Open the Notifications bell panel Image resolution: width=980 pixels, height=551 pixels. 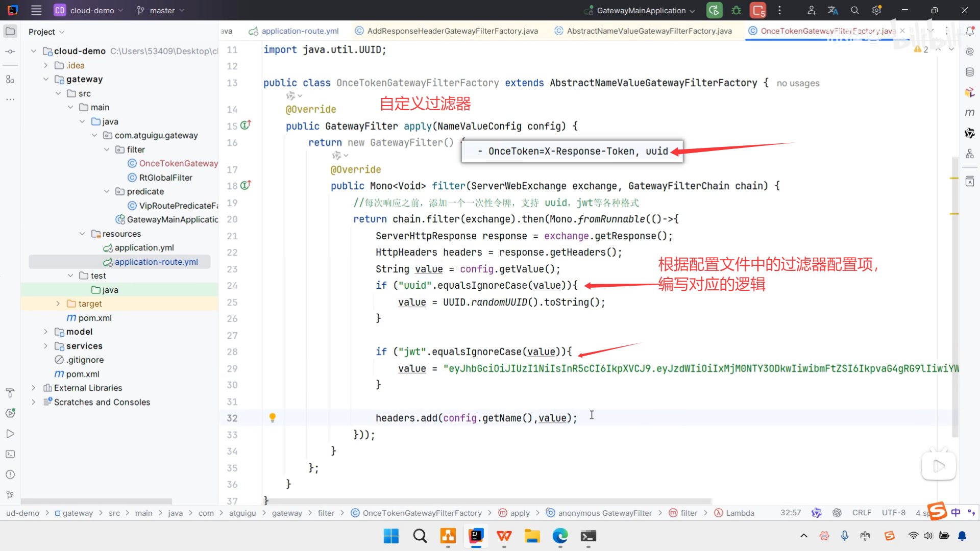[970, 32]
